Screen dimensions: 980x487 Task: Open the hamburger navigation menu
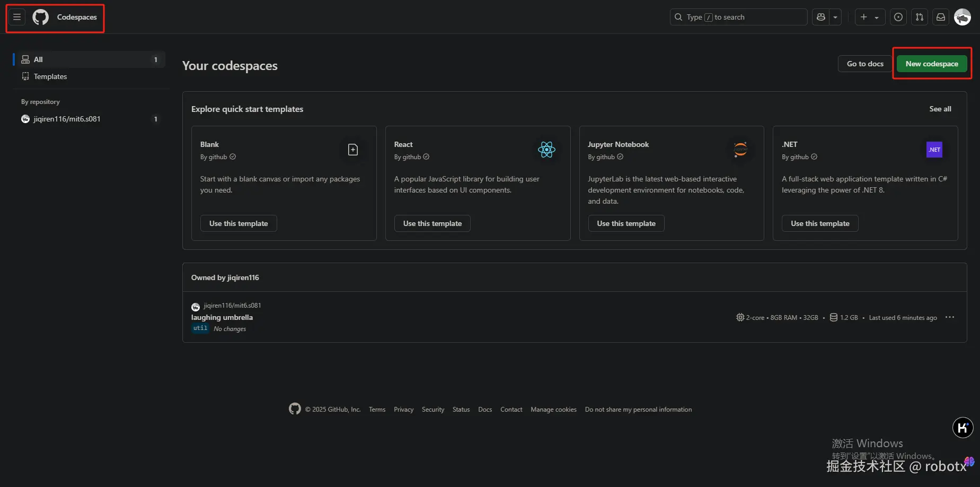pyautogui.click(x=17, y=17)
